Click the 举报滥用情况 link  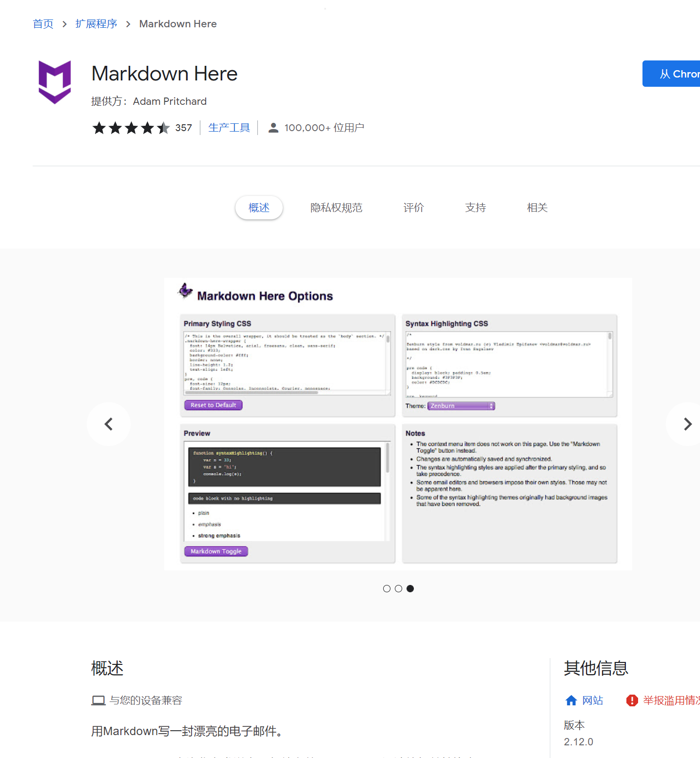[671, 700]
